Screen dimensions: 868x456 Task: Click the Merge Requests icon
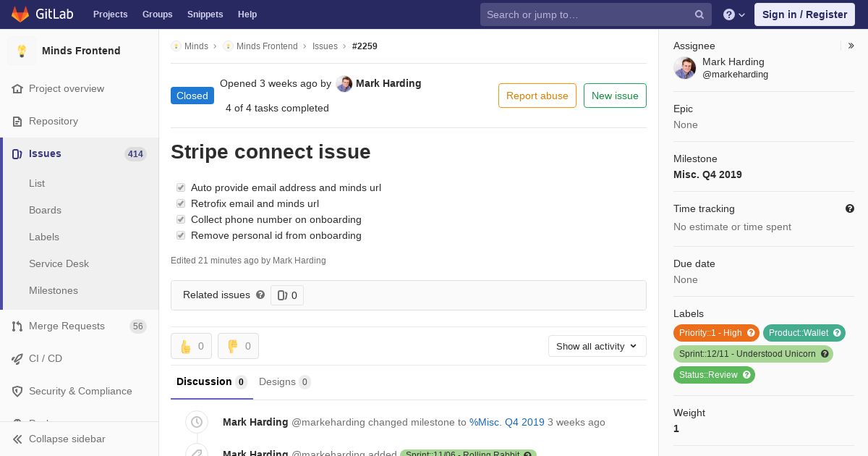17,326
